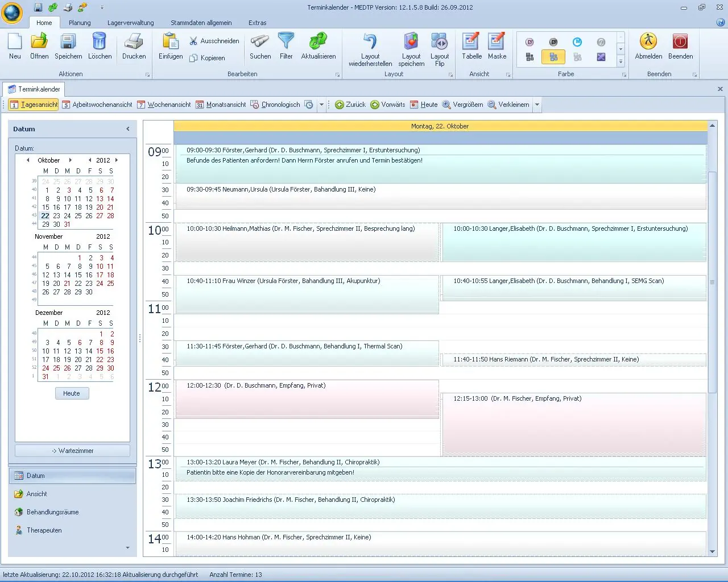Click the Heute button under the calendar

coord(72,393)
